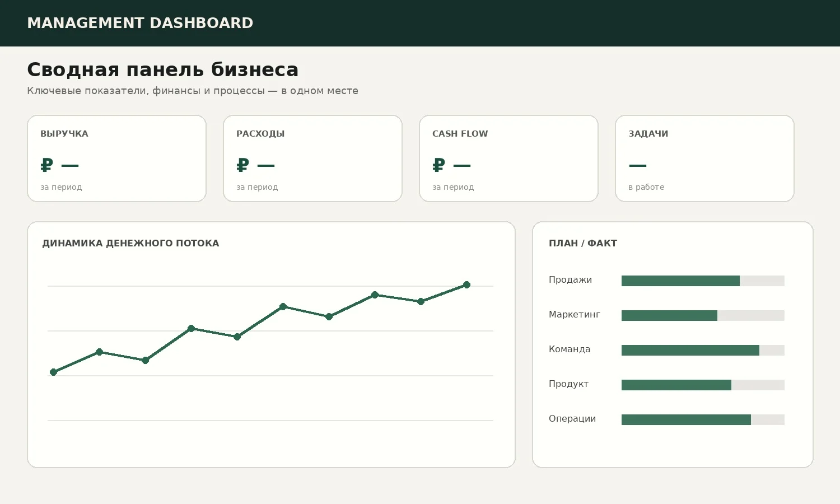Click the Продажи progress bar

click(x=703, y=281)
